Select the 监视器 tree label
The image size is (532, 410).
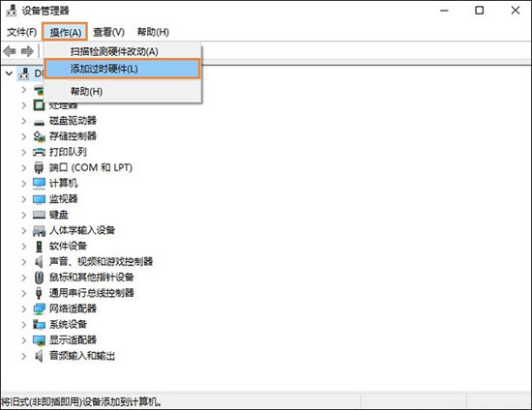(64, 199)
